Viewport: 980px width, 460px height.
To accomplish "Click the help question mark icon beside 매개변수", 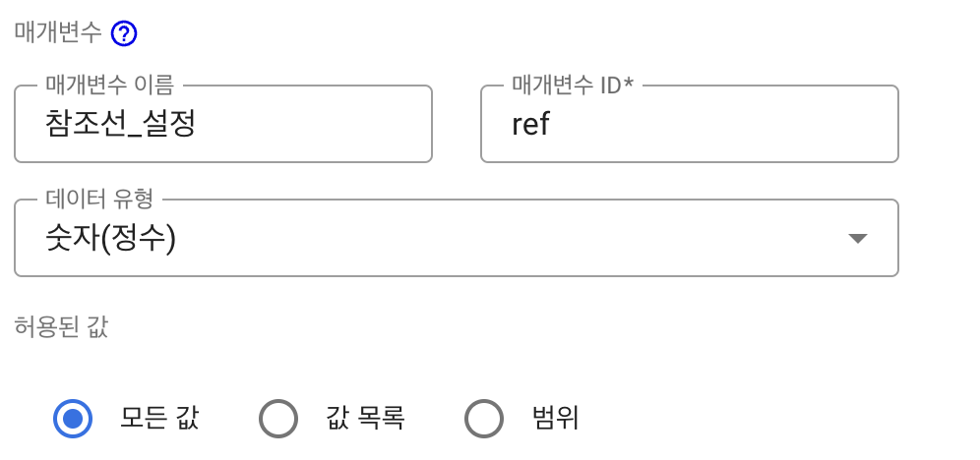I will point(124,34).
